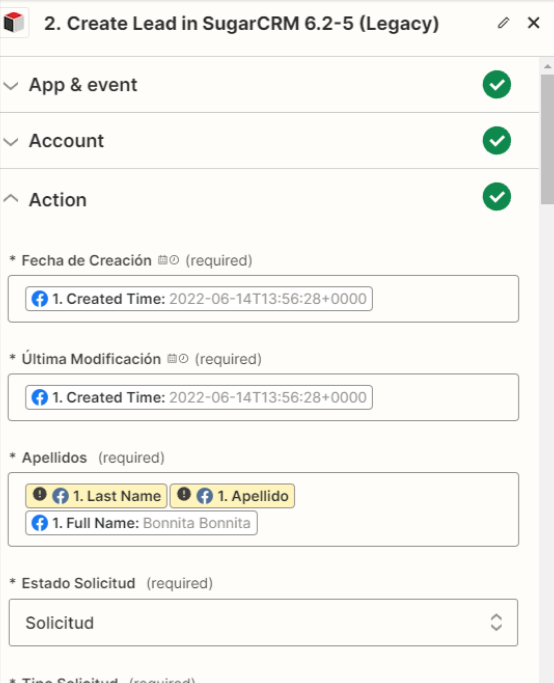This screenshot has height=683, width=554.
Task: Close the Create Lead step panel
Action: (x=534, y=23)
